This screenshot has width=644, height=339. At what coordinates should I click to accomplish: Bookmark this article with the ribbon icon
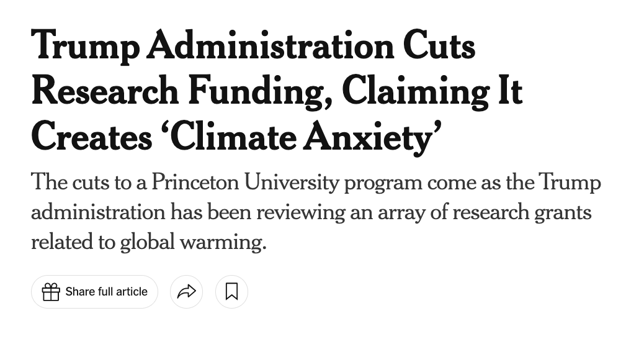[231, 292]
